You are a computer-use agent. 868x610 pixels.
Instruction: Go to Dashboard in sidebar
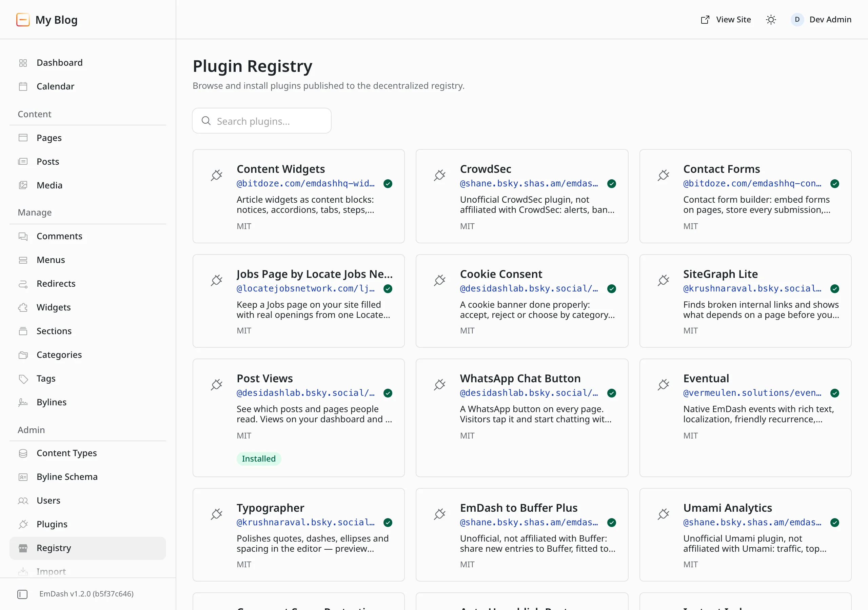click(88, 63)
